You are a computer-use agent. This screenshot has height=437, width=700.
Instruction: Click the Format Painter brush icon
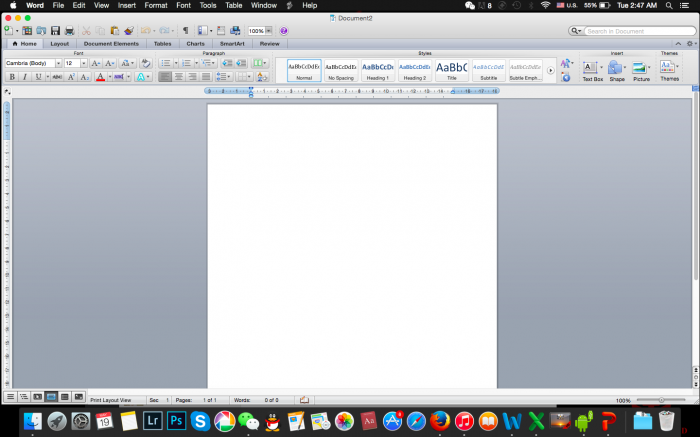point(129,31)
